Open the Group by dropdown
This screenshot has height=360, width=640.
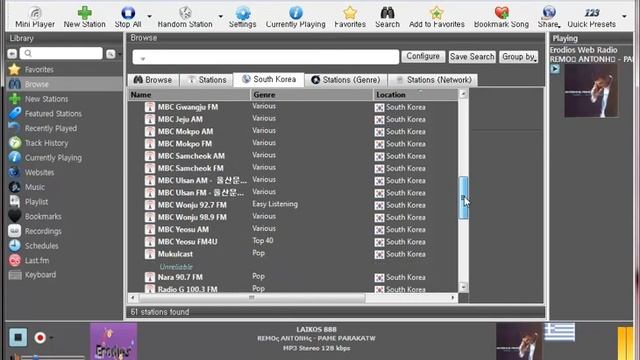(518, 57)
